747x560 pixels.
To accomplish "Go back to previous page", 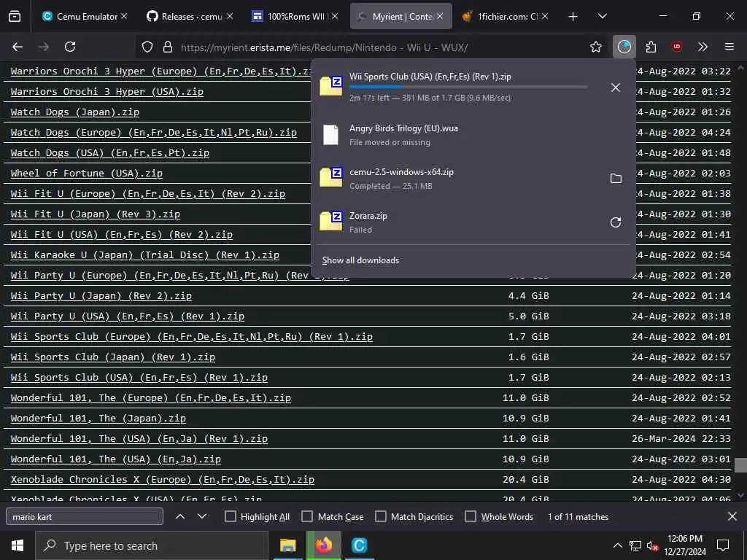I will pos(18,47).
